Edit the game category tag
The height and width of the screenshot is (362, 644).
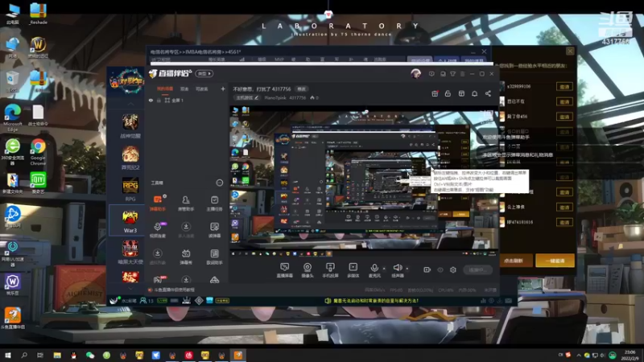coord(247,97)
